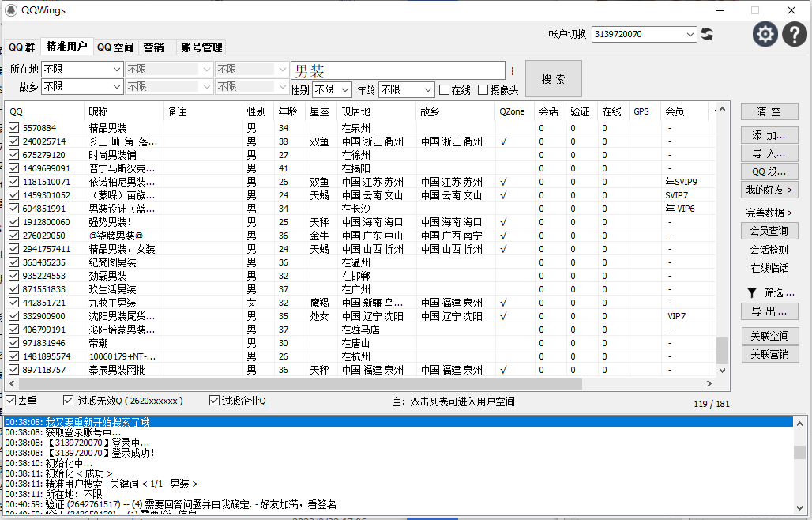The width and height of the screenshot is (812, 520).
Task: Toggle the 摄像头 checkbox
Action: 483,89
